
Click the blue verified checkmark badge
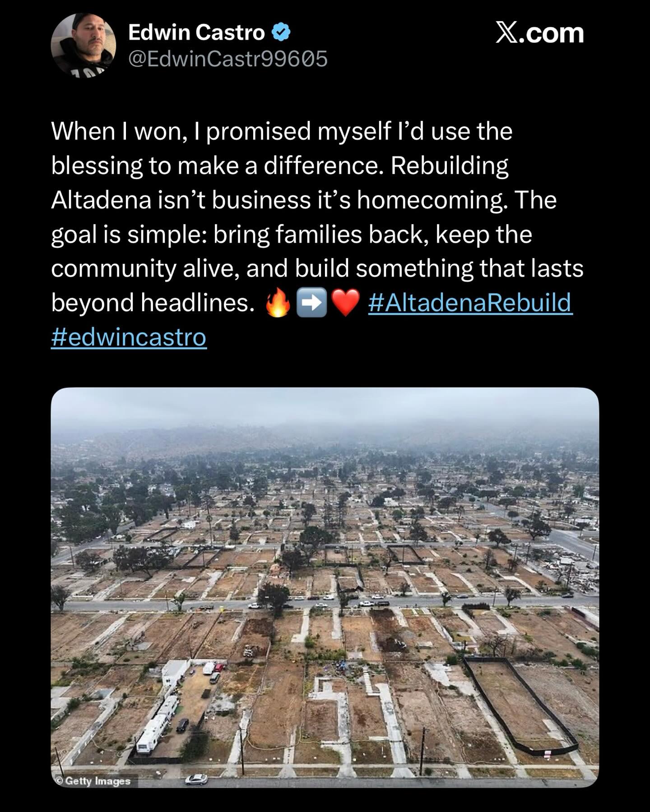(x=280, y=32)
